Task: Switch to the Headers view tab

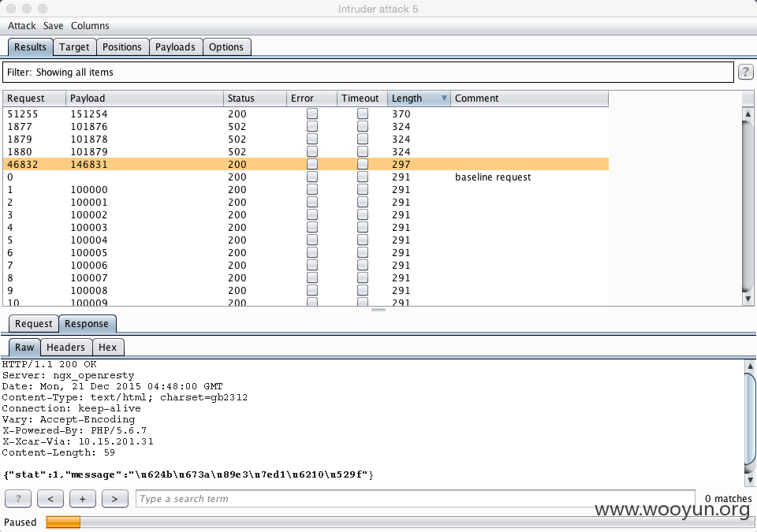Action: 65,347
